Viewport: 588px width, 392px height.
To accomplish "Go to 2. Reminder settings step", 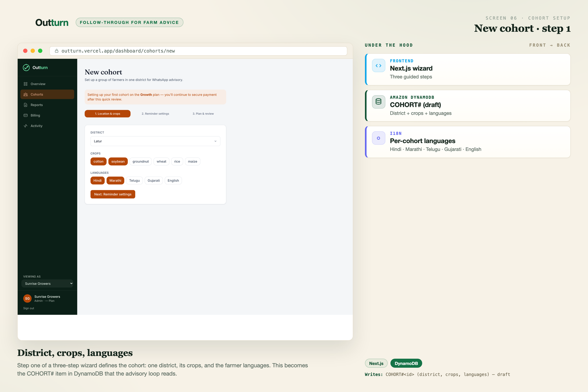I will tap(155, 114).
